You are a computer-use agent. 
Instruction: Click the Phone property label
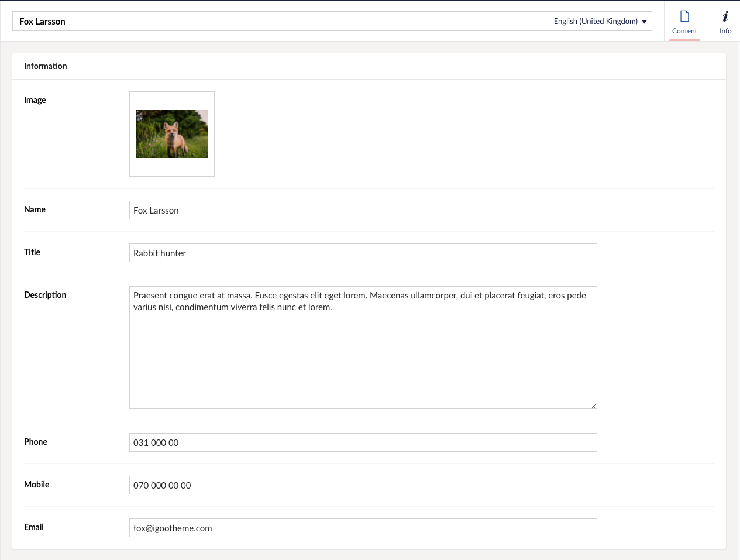pos(36,442)
